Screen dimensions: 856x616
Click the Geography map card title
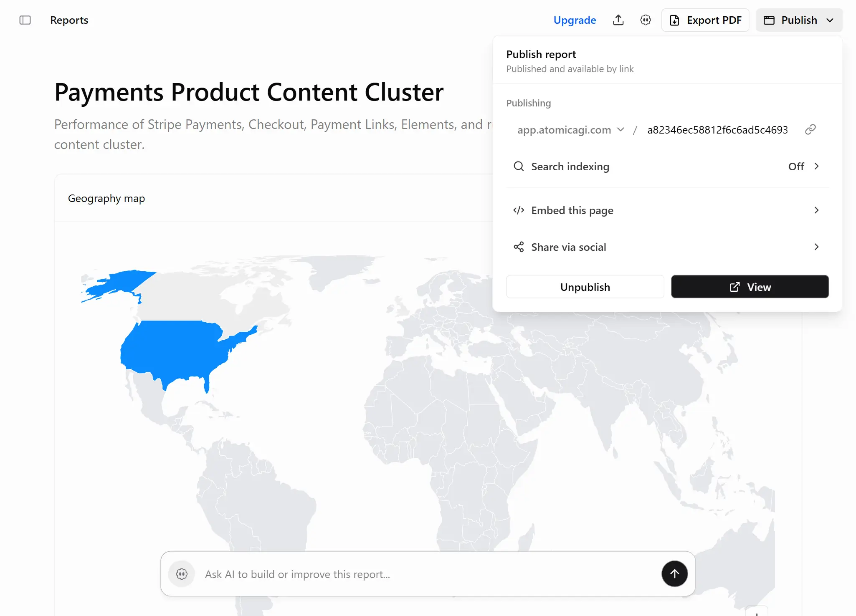[106, 198]
